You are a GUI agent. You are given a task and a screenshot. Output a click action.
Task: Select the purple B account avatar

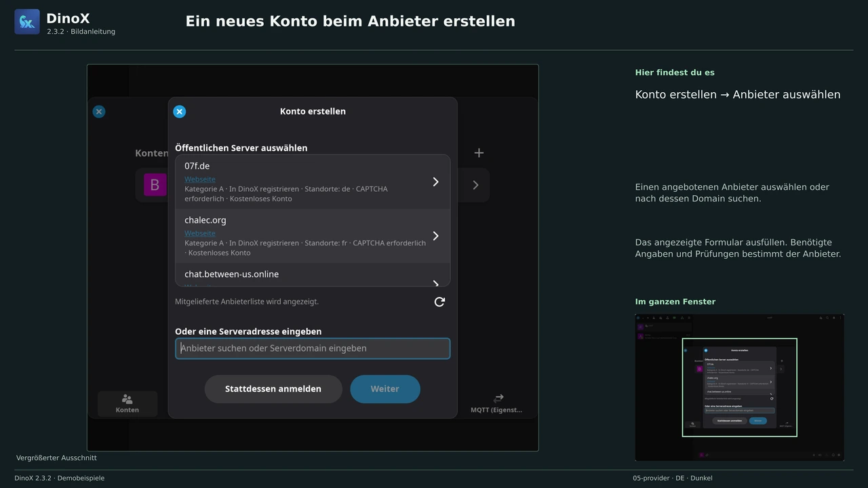155,185
